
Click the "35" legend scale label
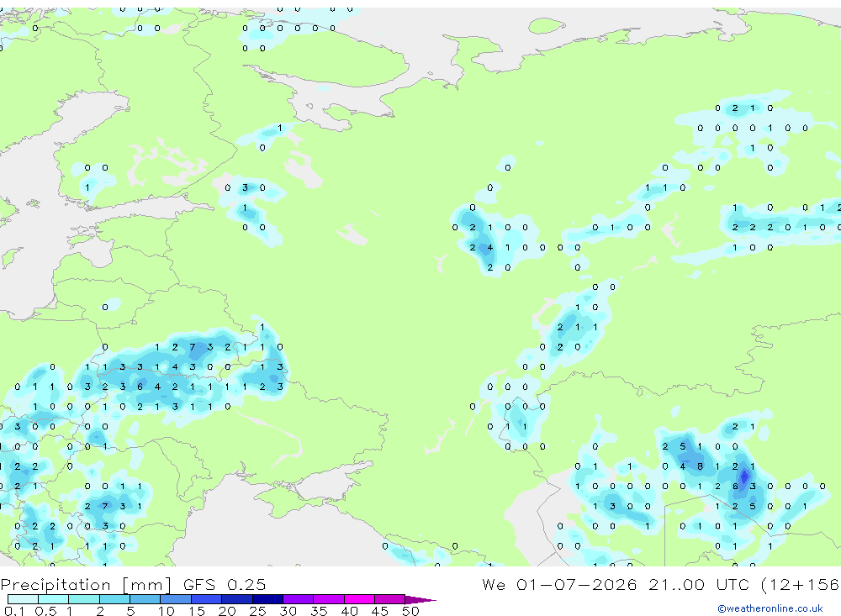[319, 611]
